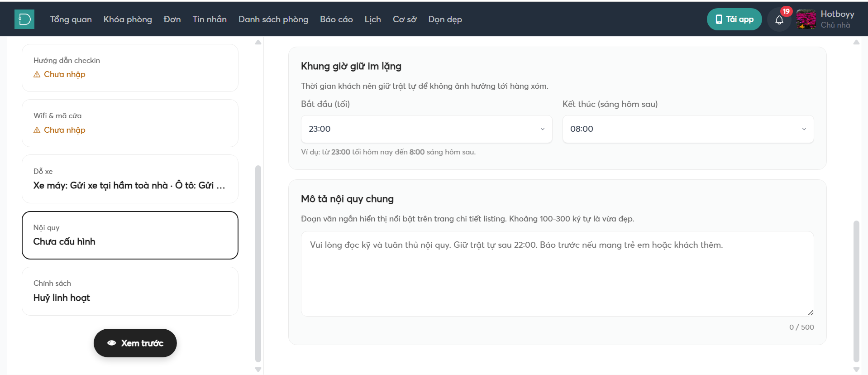Click the right panel scroll-down arrow
868x375 pixels.
[x=856, y=370]
